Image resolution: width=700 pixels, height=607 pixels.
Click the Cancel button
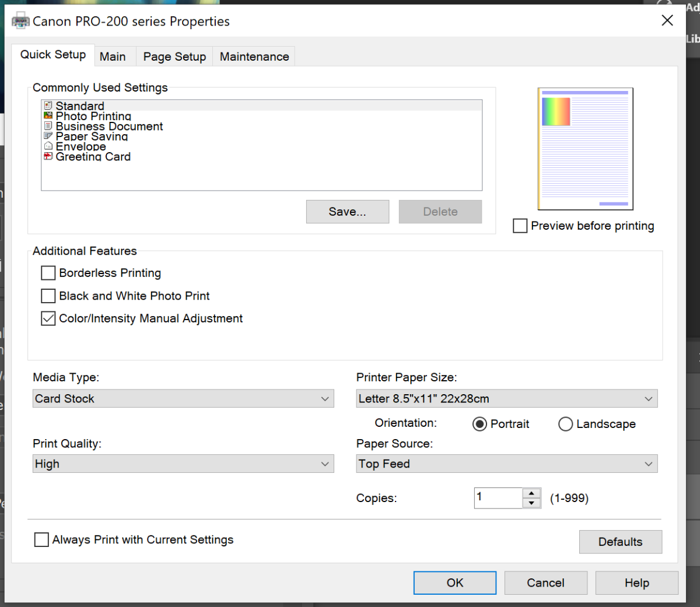click(546, 583)
